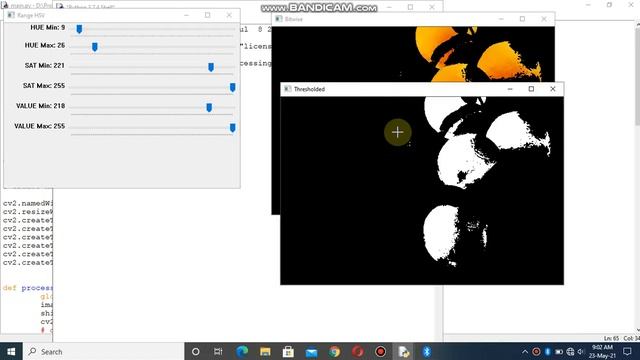Open File Explorer from the taskbar
This screenshot has height=360, width=640.
265,351
